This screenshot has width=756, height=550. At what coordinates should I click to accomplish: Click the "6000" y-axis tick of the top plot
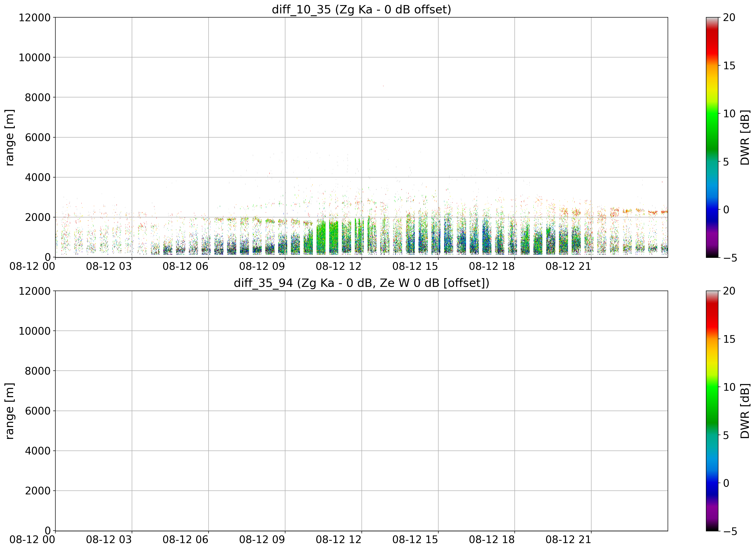pos(38,137)
